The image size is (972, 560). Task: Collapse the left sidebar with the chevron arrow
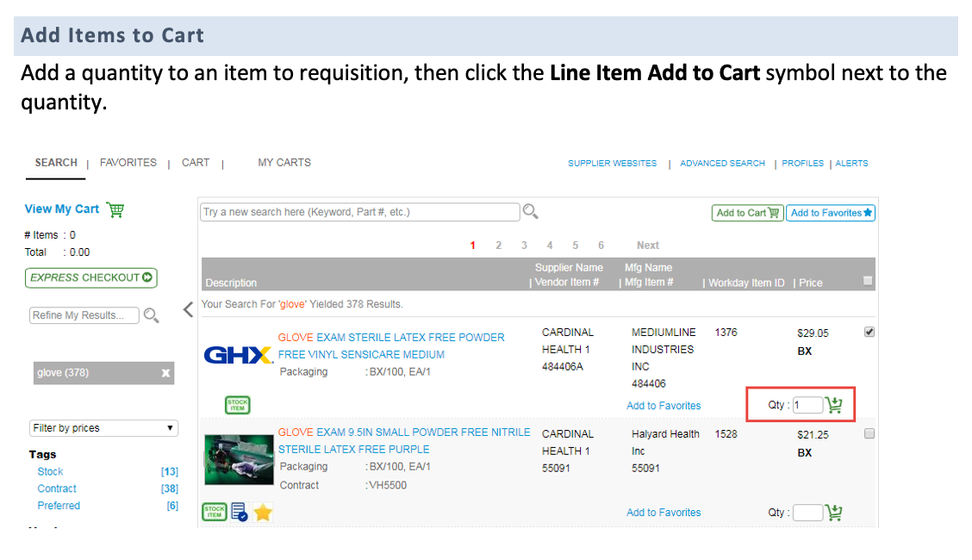pyautogui.click(x=188, y=310)
